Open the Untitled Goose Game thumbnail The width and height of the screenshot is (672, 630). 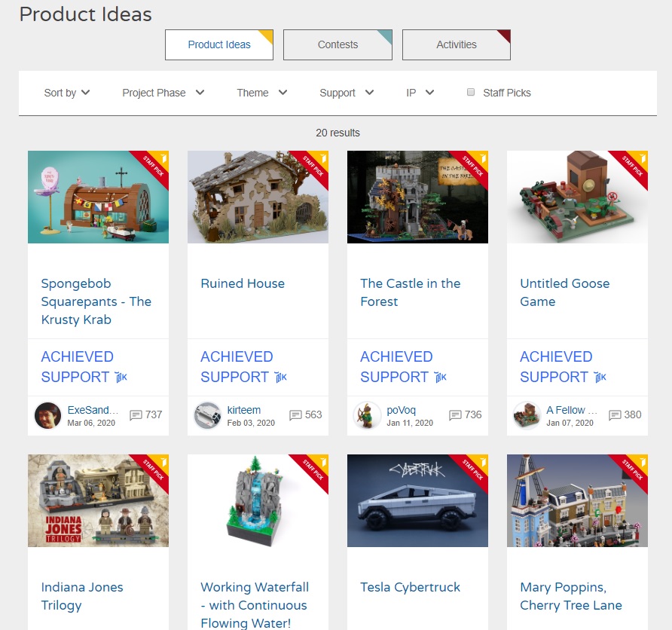(577, 197)
